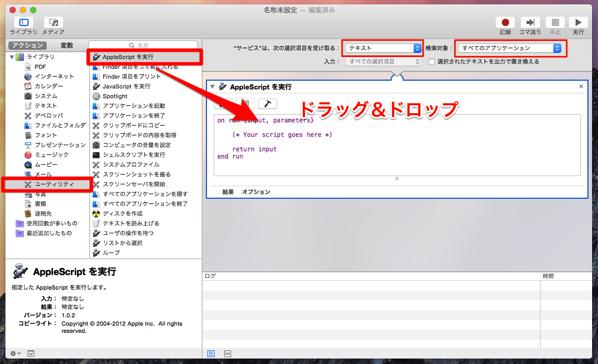598x364 pixels.
Task: Select ミュージック category
Action: coord(51,155)
